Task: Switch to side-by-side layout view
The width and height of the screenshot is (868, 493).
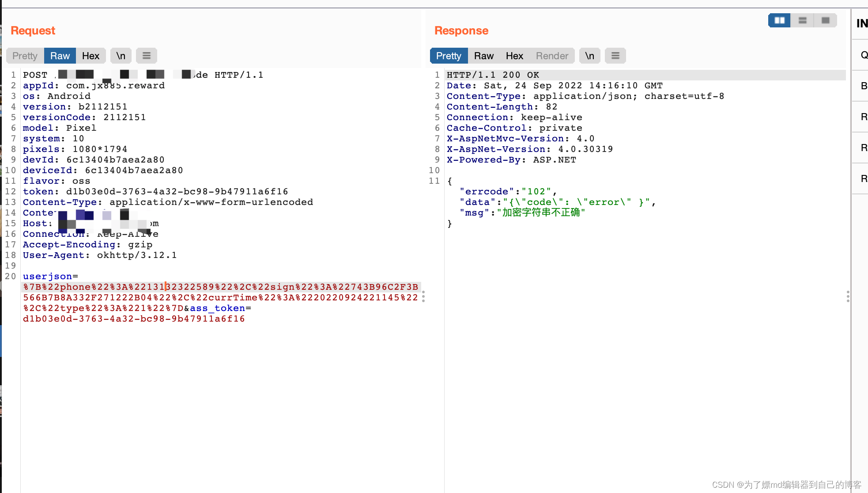Action: tap(779, 20)
